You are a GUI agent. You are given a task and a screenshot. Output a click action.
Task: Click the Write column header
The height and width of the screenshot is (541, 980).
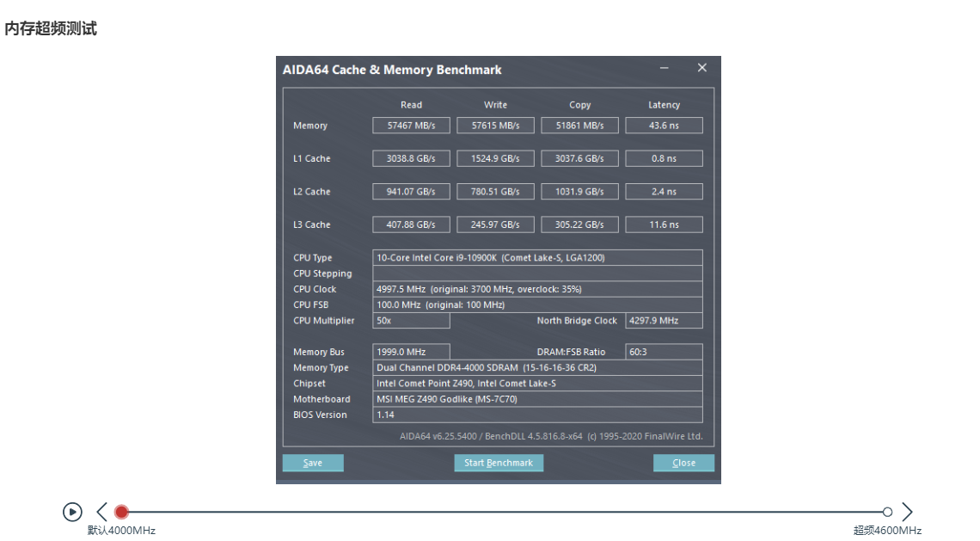tap(496, 105)
